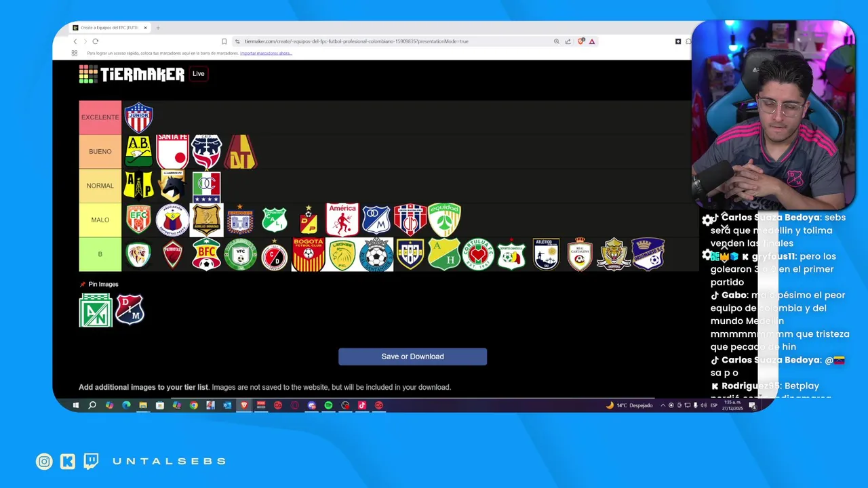Pick the Real Cartagena logo
The image size is (868, 488).
(x=580, y=254)
